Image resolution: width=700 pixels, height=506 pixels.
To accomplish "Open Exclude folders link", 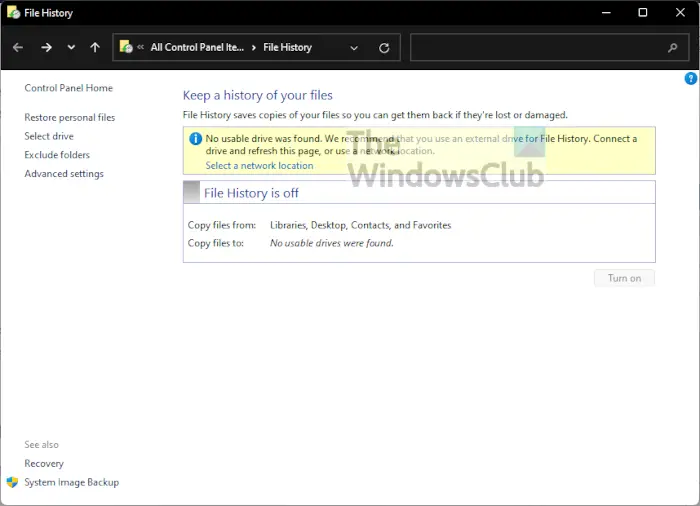I will (x=57, y=155).
